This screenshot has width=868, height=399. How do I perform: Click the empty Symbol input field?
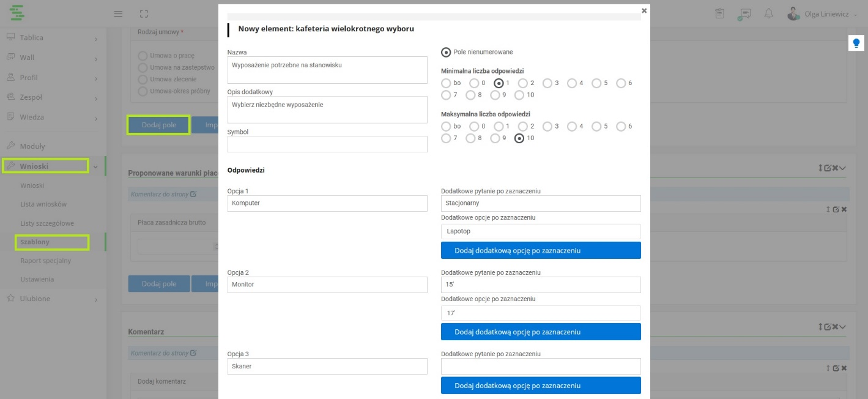coord(327,144)
